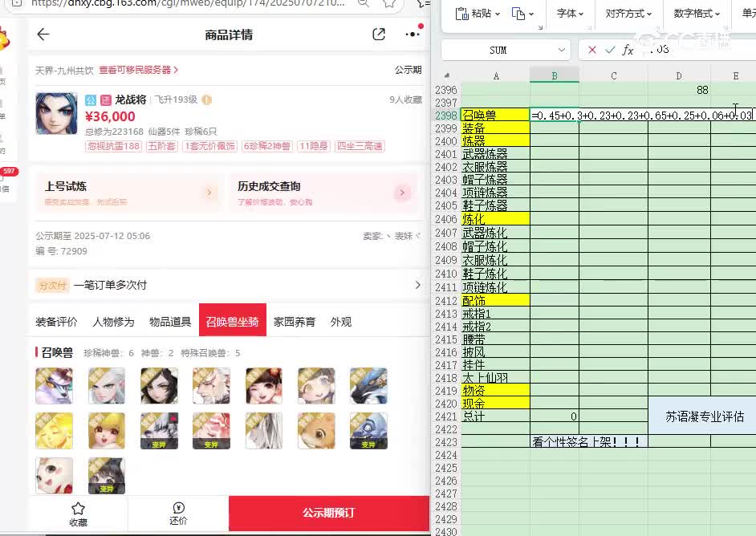
Task: Click the fx insert function icon
Action: coord(628,50)
